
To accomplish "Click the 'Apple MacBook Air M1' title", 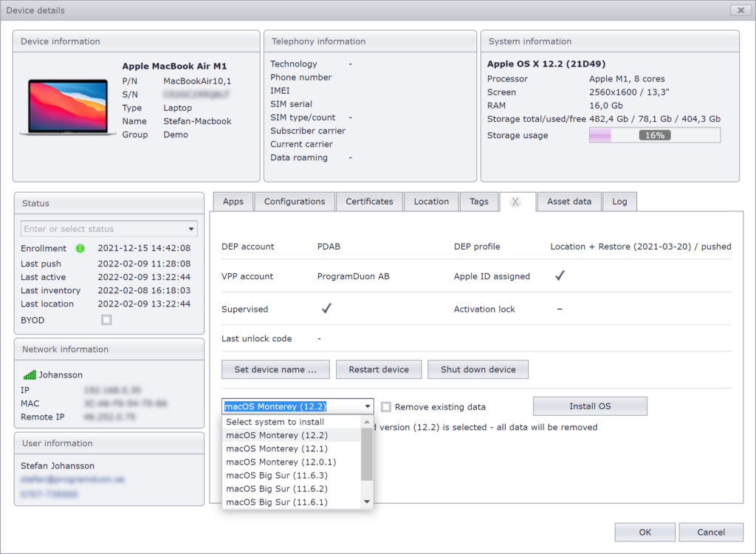I will (174, 66).
